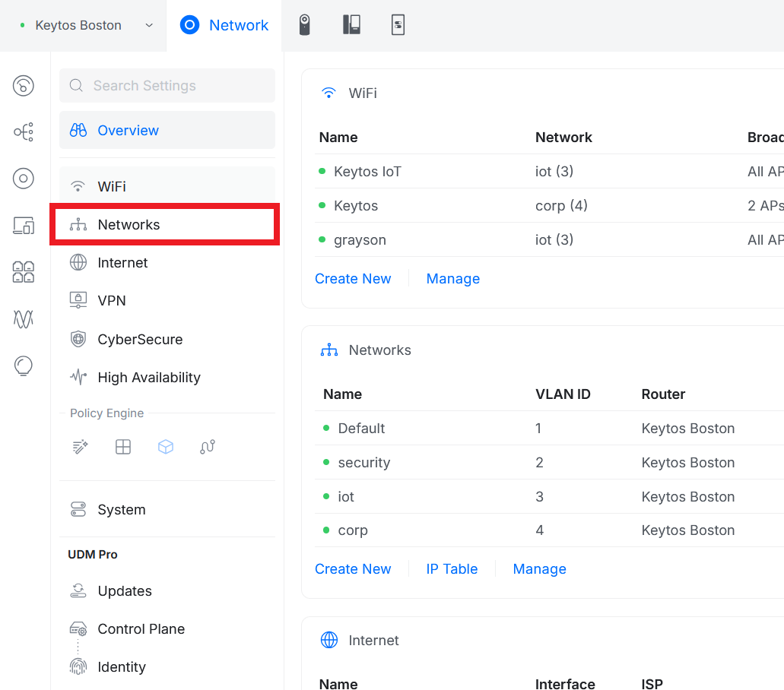
Task: Open Updates under UDM Pro
Action: pyautogui.click(x=167, y=590)
